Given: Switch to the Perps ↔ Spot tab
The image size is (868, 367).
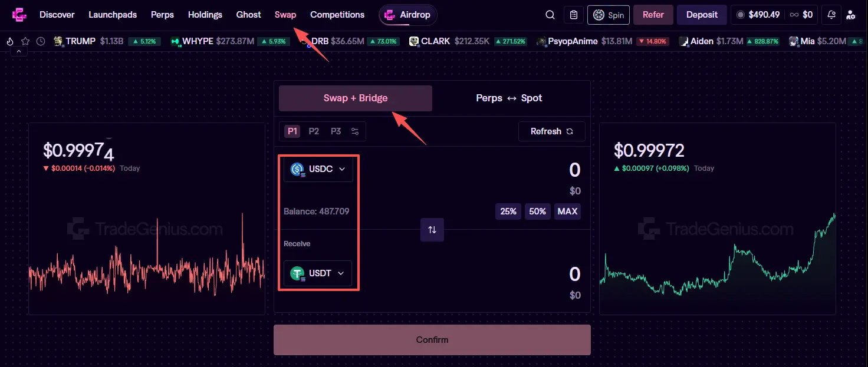Looking at the screenshot, I should pyautogui.click(x=509, y=98).
